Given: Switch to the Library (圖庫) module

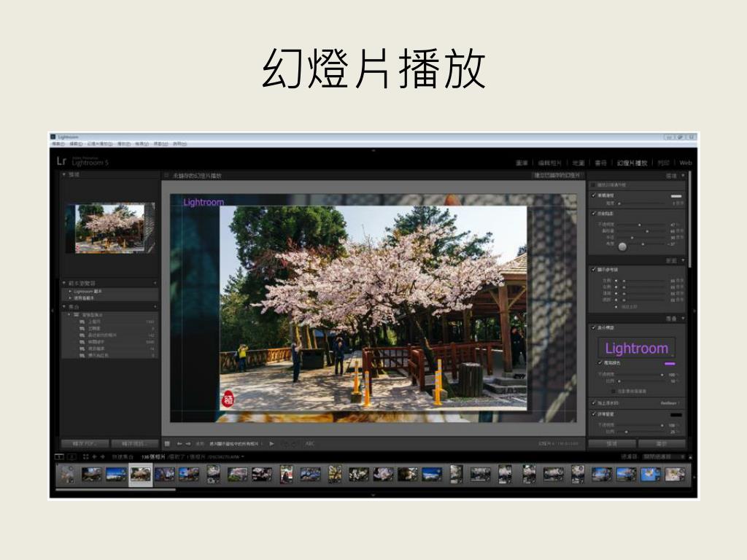Looking at the screenshot, I should point(522,163).
